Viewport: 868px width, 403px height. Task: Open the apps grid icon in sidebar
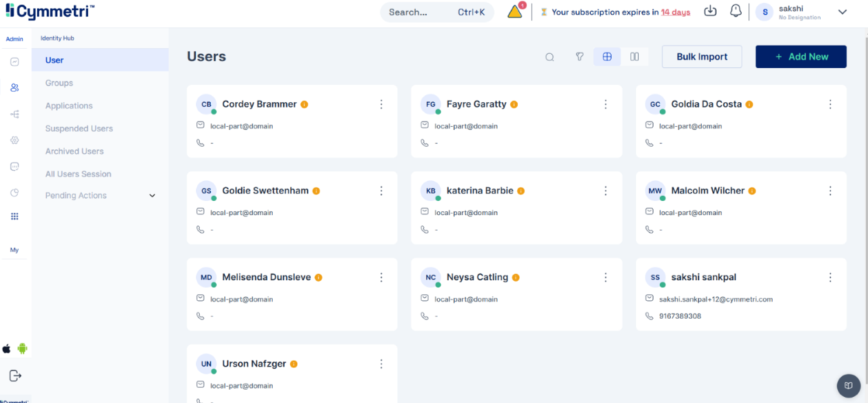coord(14,217)
